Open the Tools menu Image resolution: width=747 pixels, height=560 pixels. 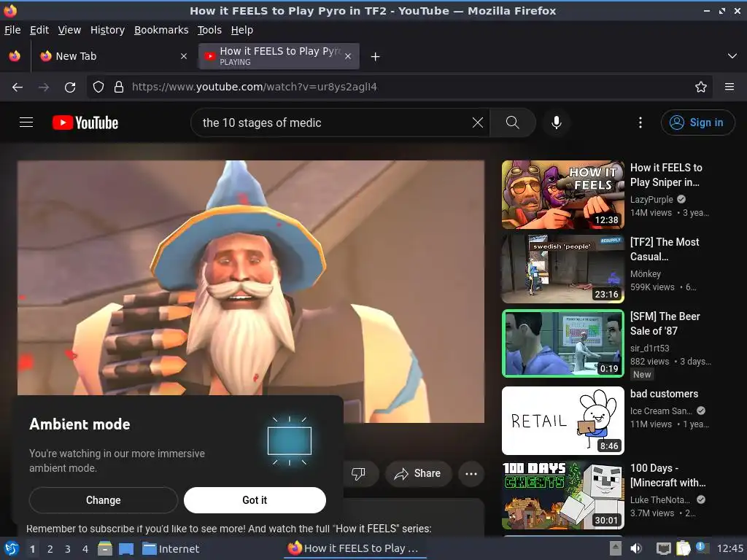(209, 30)
